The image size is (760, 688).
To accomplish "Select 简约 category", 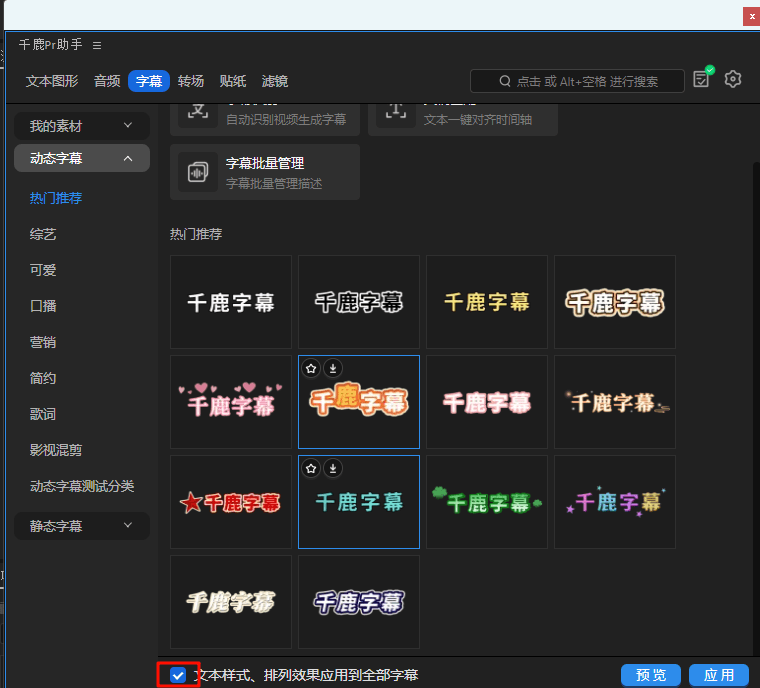I will [43, 378].
